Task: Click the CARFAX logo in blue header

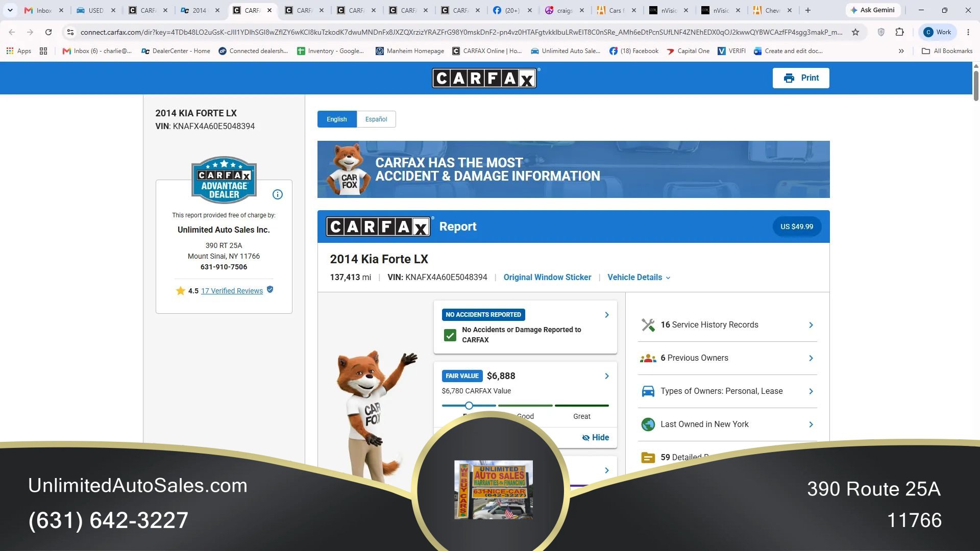Action: (485, 78)
